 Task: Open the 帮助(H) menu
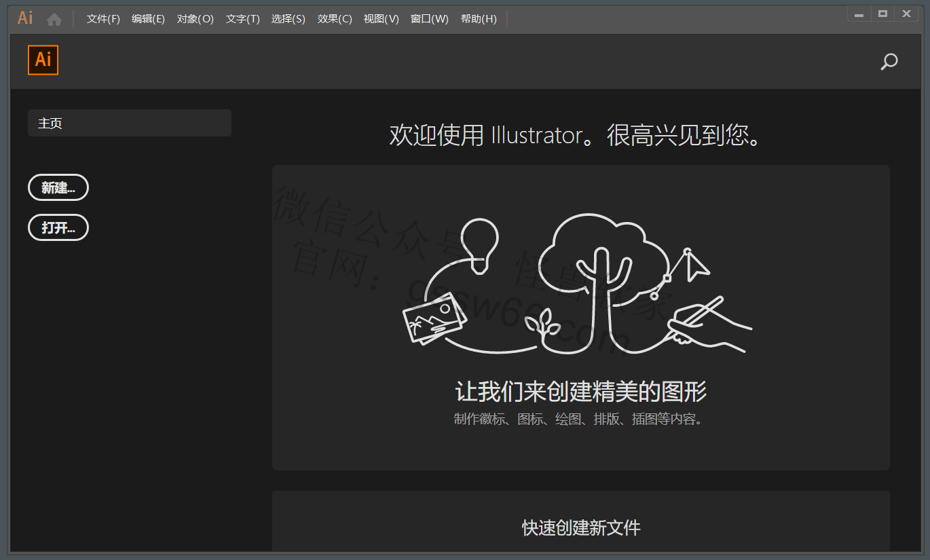tap(479, 19)
